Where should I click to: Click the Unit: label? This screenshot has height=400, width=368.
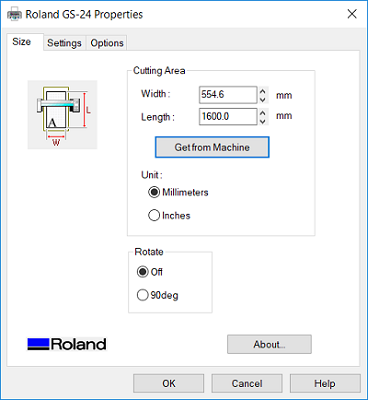pos(152,175)
